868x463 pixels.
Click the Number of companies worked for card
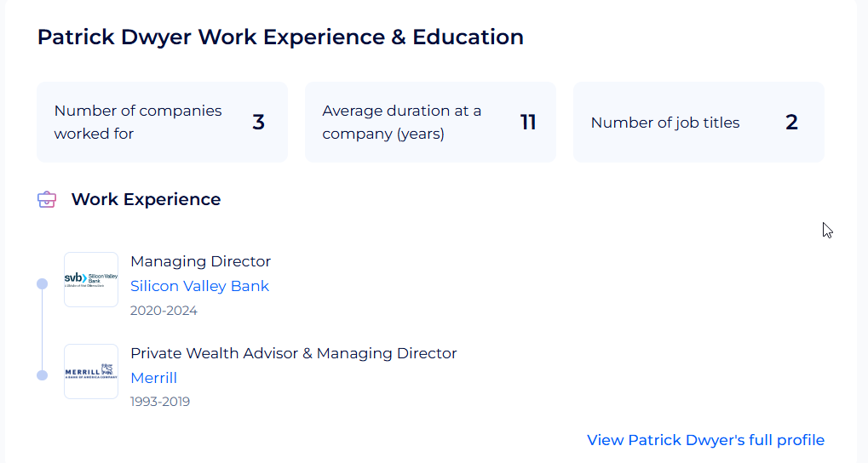tap(162, 123)
